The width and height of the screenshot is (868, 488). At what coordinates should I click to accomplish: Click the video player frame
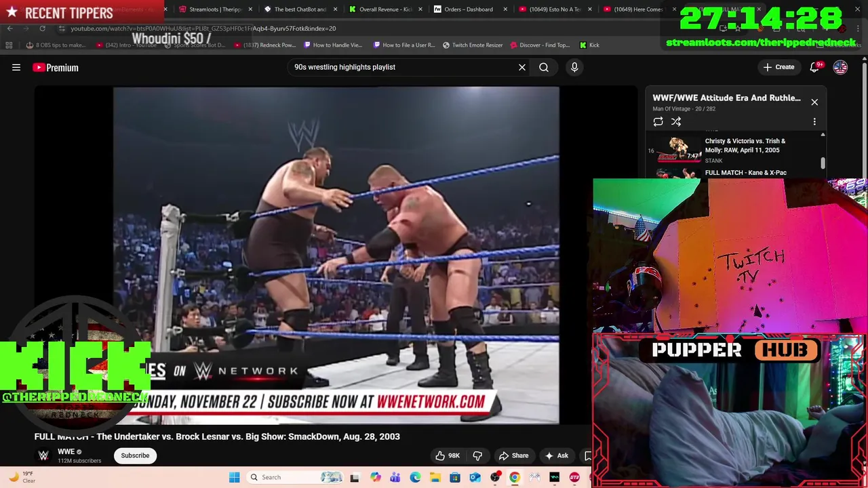click(x=336, y=256)
